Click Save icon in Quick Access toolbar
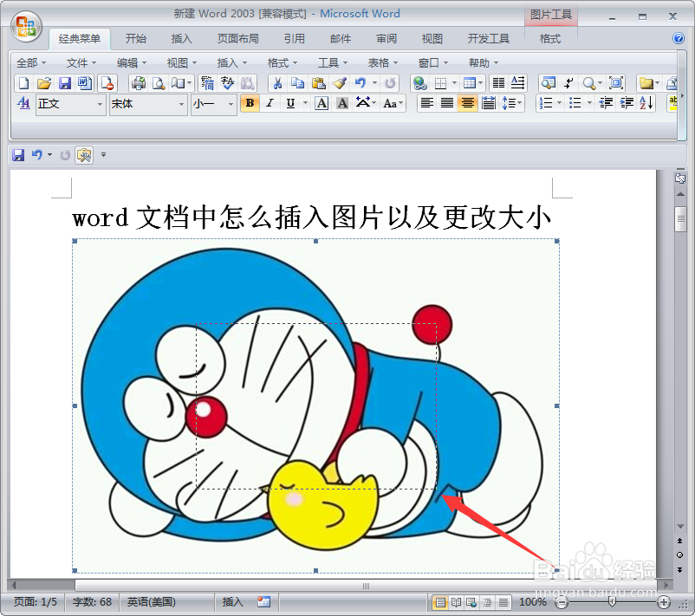Screen dimensions: 695x616 click(18, 155)
